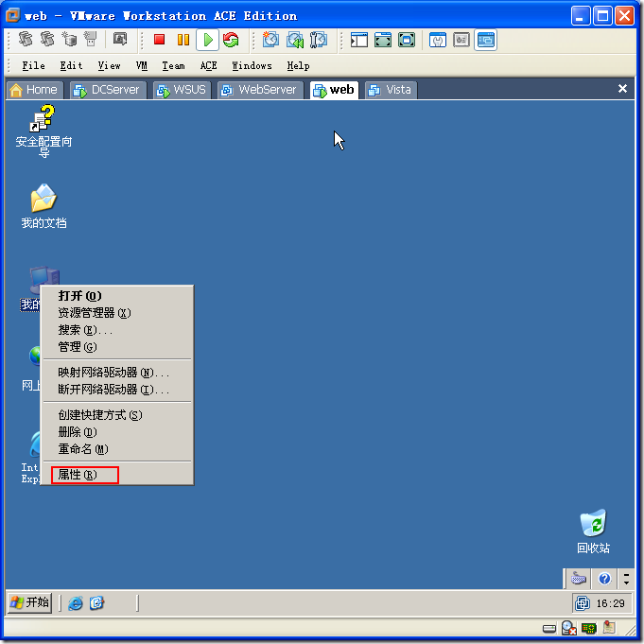Click first team power toolbar icon

(26, 39)
